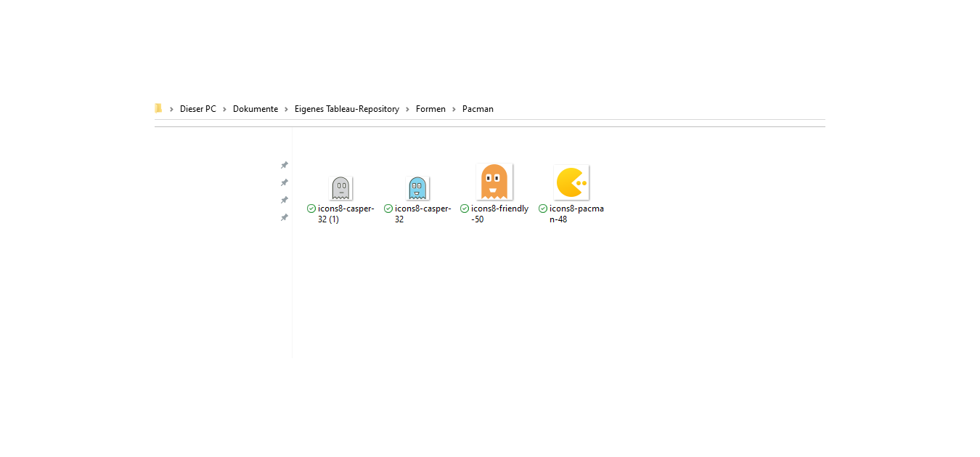The width and height of the screenshot is (980, 457).
Task: Click file name icons8-casper-32 (1)
Action: tap(346, 214)
